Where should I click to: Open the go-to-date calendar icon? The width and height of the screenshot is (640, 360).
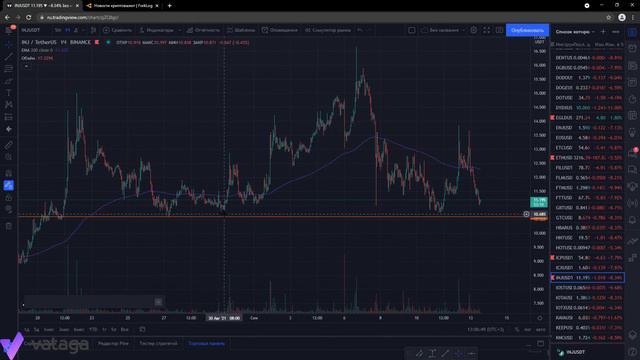(x=142, y=329)
